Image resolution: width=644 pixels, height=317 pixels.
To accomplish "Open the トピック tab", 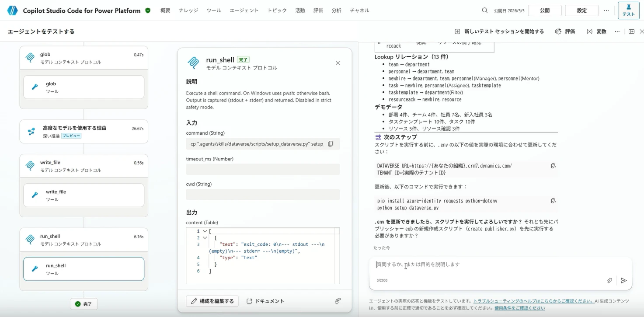I will click(x=277, y=10).
